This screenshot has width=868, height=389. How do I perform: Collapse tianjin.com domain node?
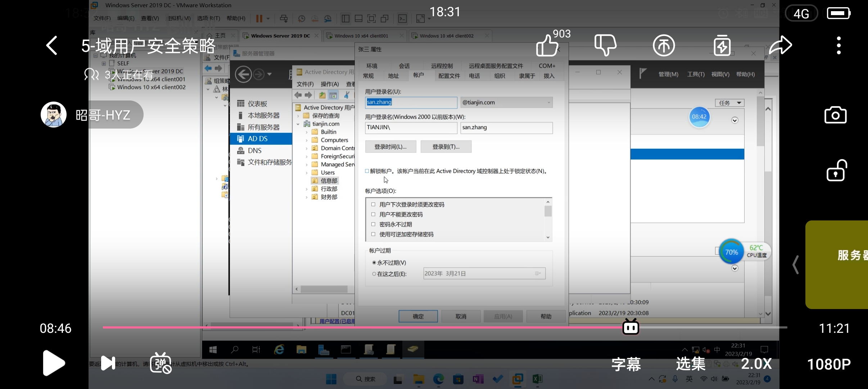(x=298, y=124)
